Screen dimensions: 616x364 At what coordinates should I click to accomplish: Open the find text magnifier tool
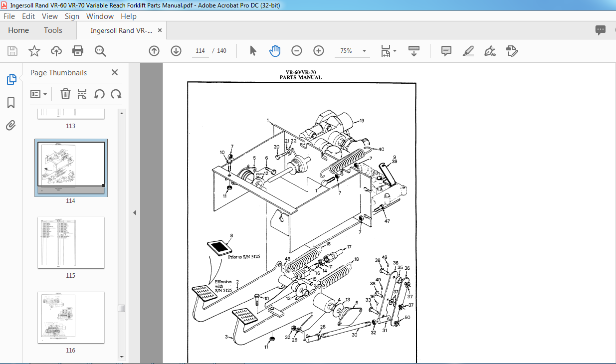[100, 51]
